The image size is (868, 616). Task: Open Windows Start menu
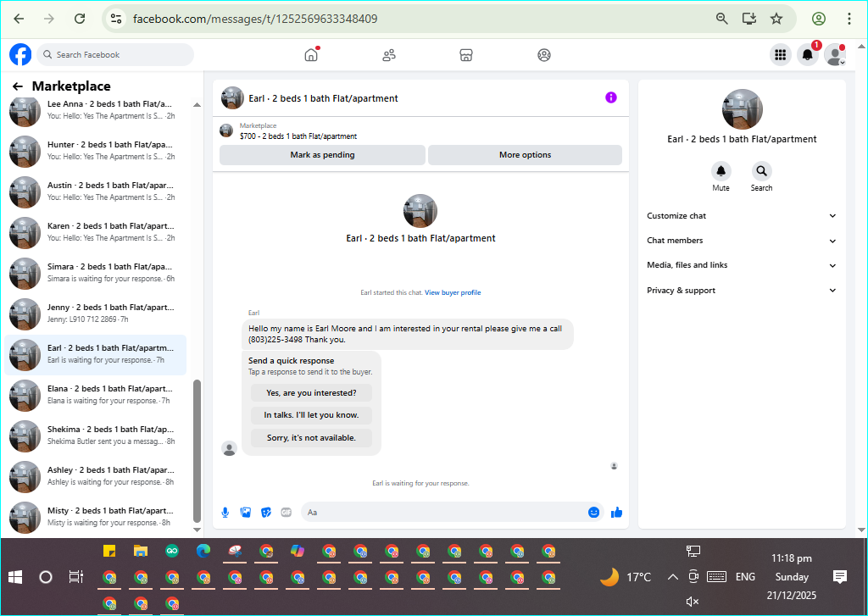[15, 577]
